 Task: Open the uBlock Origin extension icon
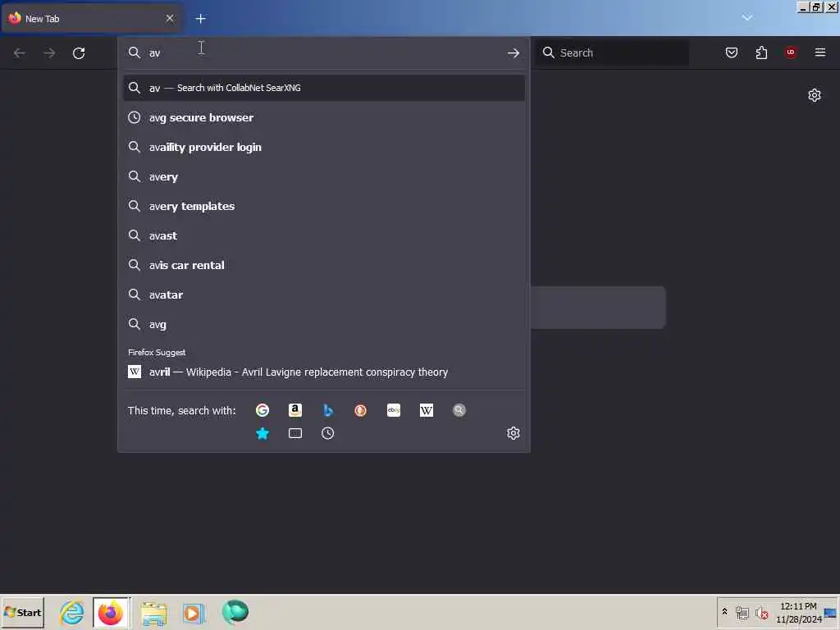(x=791, y=52)
